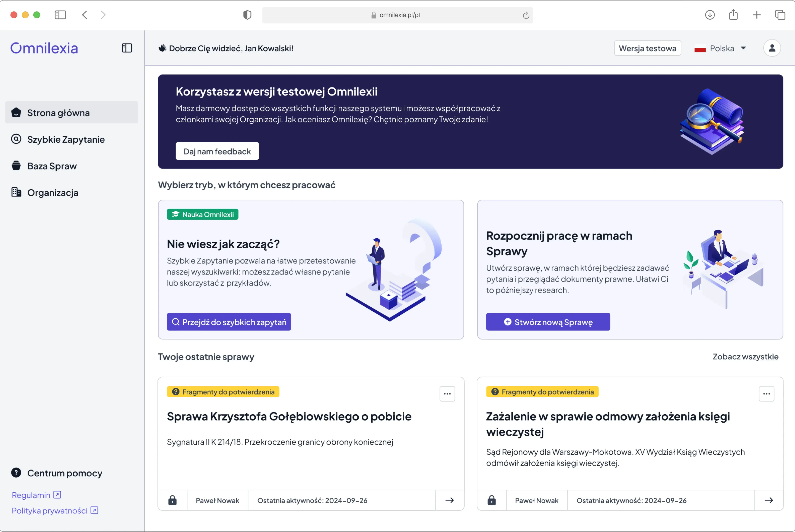Click the search icon in Przejdź do szybkich zapytań
Image resolution: width=795 pixels, height=532 pixels.
[x=176, y=322]
